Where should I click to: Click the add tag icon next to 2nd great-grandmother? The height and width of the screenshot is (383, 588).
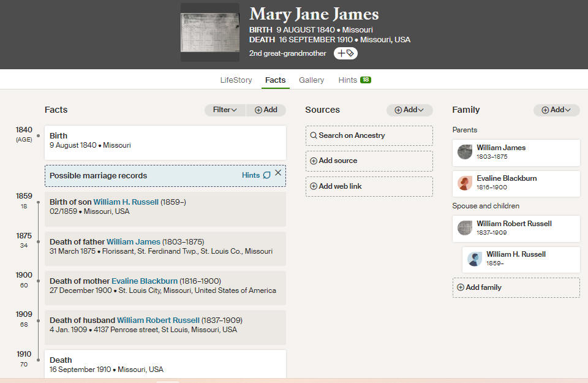(x=345, y=53)
